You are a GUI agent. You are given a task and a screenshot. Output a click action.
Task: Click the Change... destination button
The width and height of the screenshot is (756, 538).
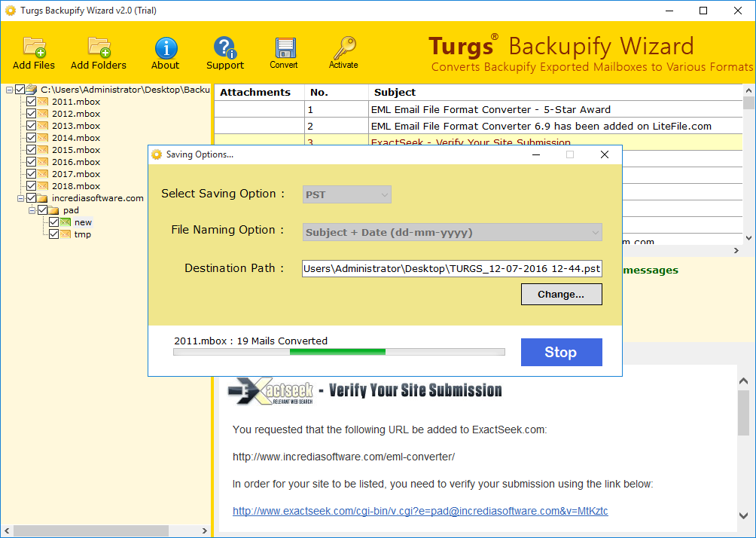tap(561, 295)
